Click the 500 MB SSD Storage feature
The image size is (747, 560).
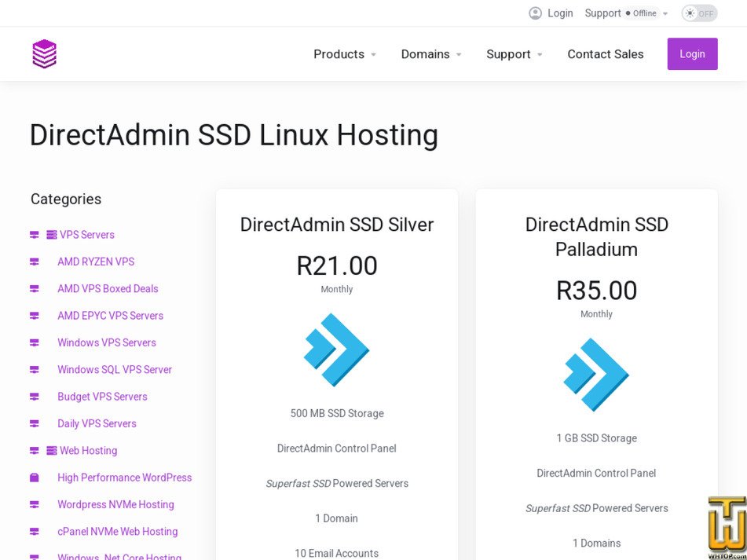coord(337,413)
